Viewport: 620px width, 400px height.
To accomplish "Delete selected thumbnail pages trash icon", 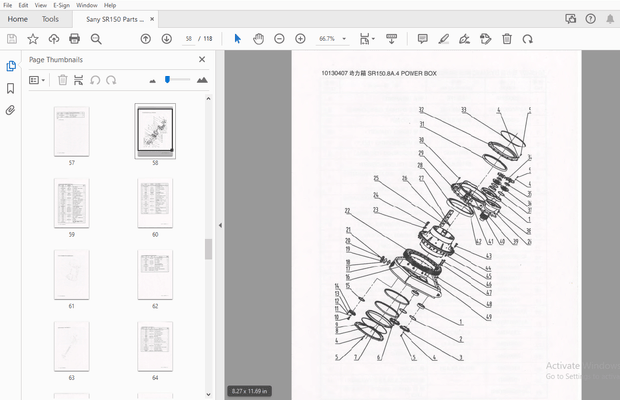I will (62, 80).
